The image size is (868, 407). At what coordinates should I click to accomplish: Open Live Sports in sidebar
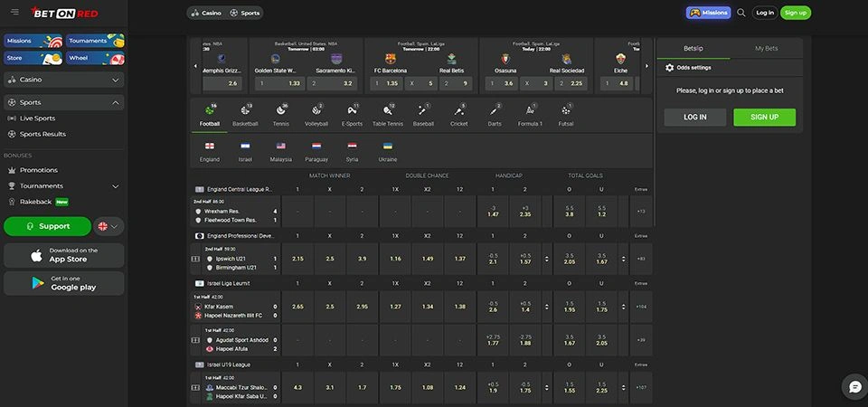(x=38, y=118)
